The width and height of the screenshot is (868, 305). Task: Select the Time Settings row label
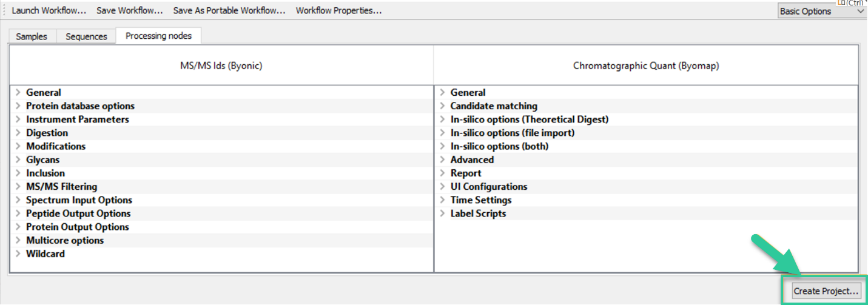481,200
